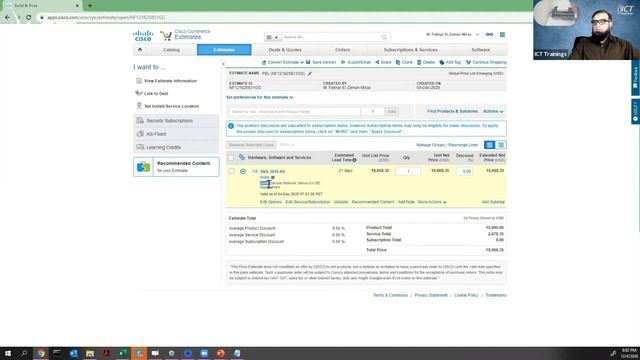Click the Recommended Content puzzle icon
Image resolution: width=640 pixels, height=360 pixels.
coord(143,167)
